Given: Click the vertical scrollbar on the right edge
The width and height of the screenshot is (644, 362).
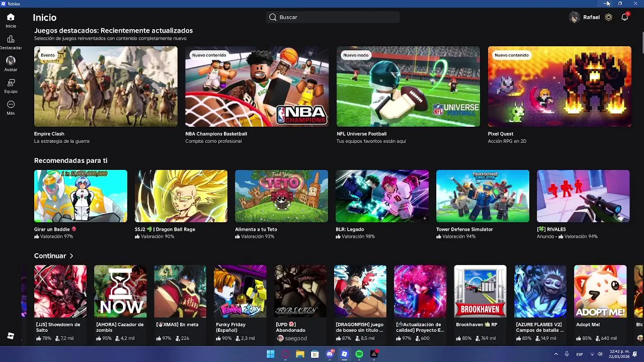Looking at the screenshot, I should tap(642, 42).
